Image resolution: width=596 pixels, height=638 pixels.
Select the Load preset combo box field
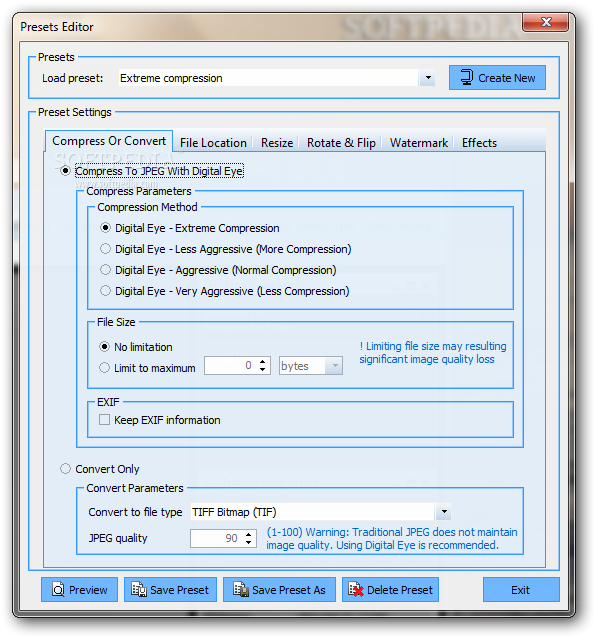click(x=277, y=78)
